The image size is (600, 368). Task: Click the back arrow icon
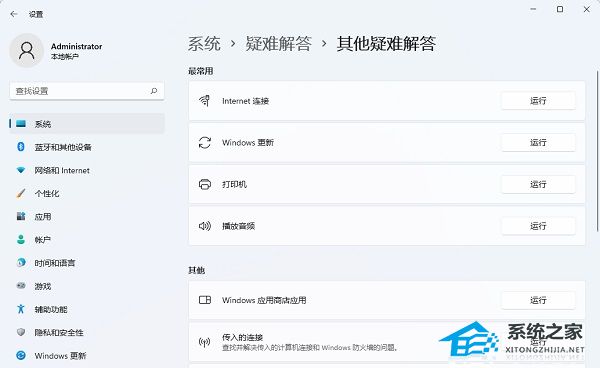(14, 14)
